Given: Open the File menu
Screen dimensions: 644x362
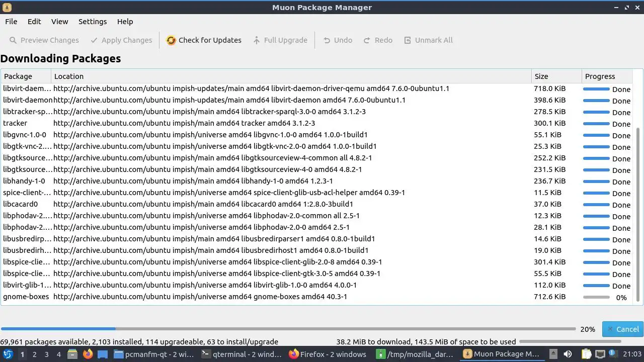Looking at the screenshot, I should click(x=11, y=22).
